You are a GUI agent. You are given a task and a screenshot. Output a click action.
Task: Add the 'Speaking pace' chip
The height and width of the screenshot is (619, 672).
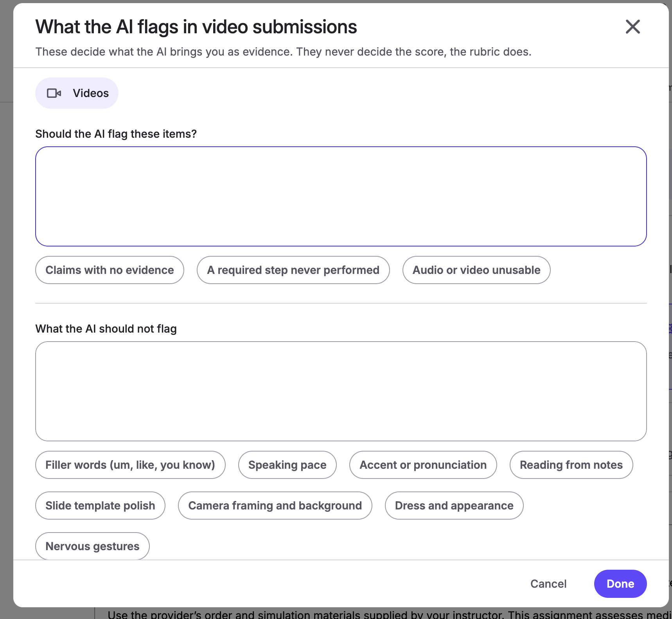coord(287,465)
